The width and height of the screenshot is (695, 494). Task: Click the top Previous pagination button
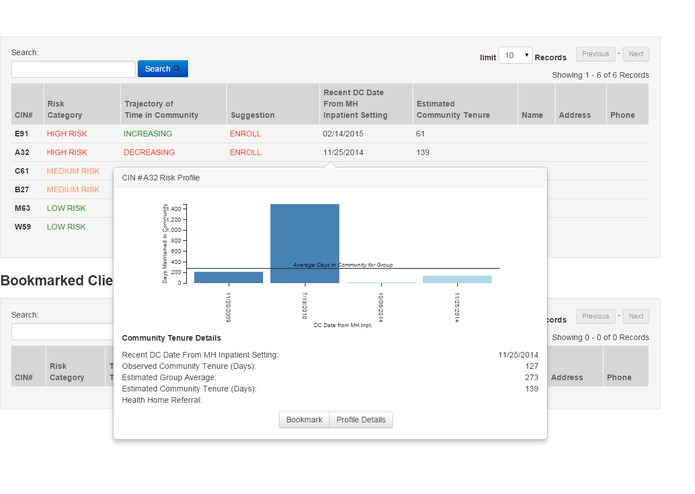[595, 54]
